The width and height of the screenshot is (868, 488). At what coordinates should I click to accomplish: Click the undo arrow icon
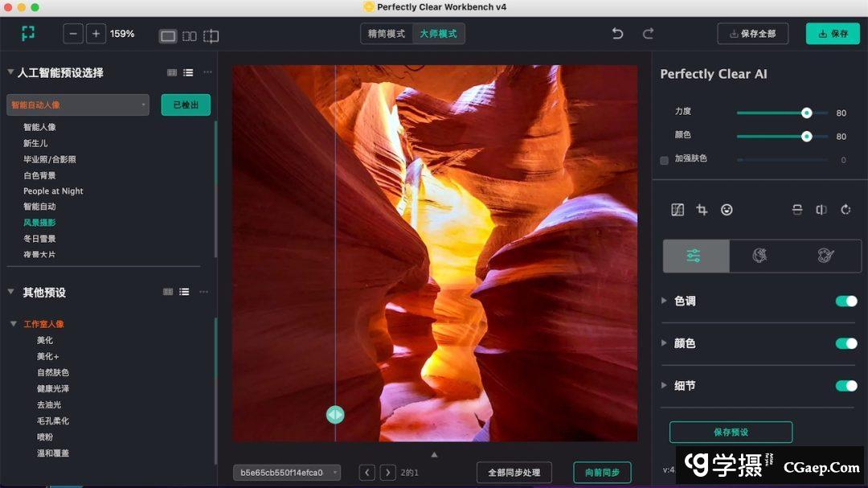617,34
